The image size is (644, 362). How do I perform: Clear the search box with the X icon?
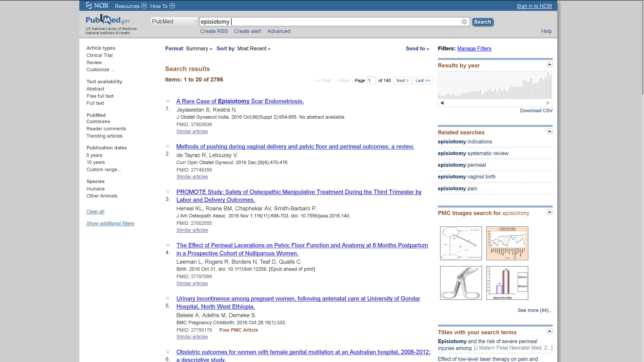pos(464,22)
